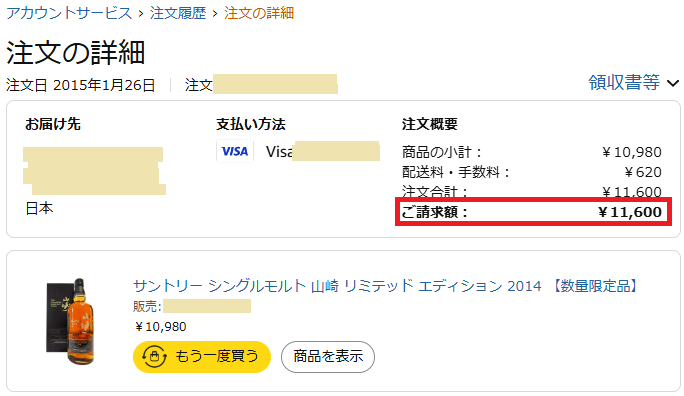Click the buy-again cart icon in yellow button

pyautogui.click(x=154, y=357)
